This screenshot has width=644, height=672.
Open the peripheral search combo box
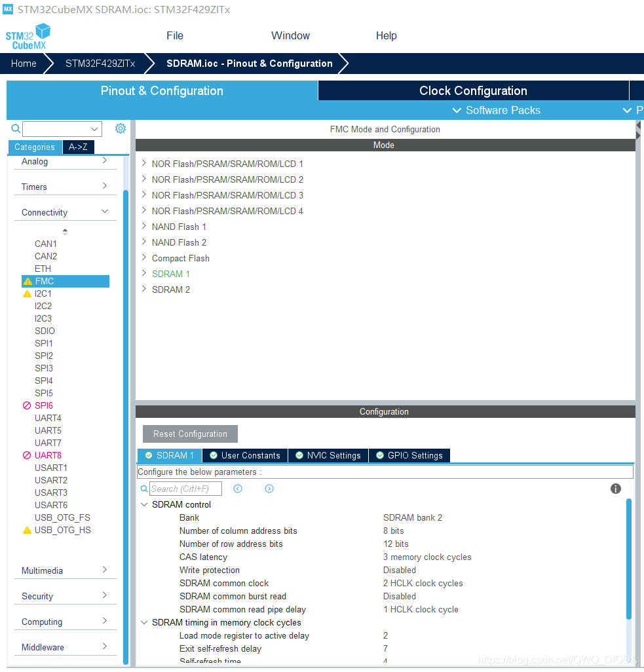pyautogui.click(x=62, y=129)
